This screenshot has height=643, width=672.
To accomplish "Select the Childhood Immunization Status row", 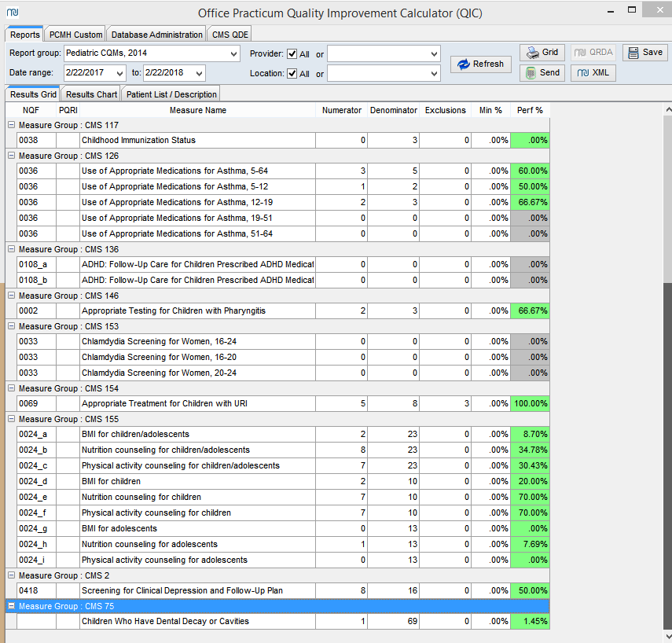I will pos(138,140).
